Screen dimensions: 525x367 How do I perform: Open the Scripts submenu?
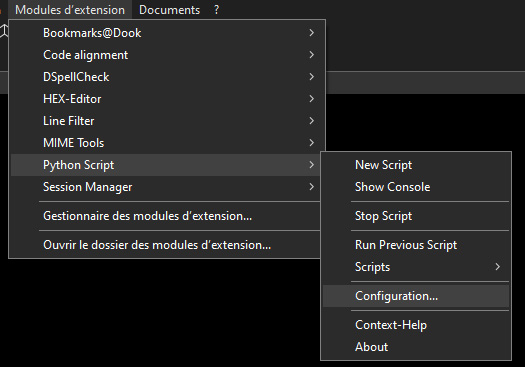tap(416, 267)
